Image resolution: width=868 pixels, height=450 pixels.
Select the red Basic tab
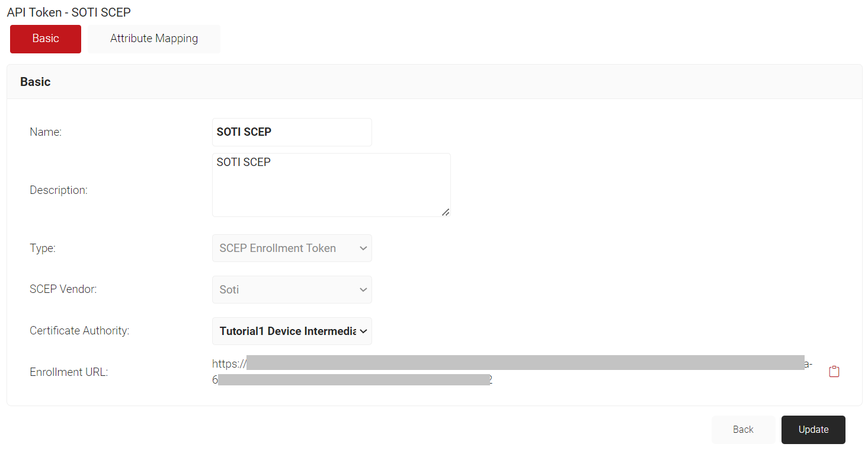[46, 39]
